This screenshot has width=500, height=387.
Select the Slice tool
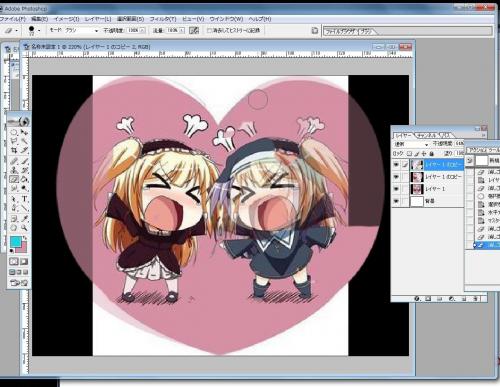click(24, 150)
